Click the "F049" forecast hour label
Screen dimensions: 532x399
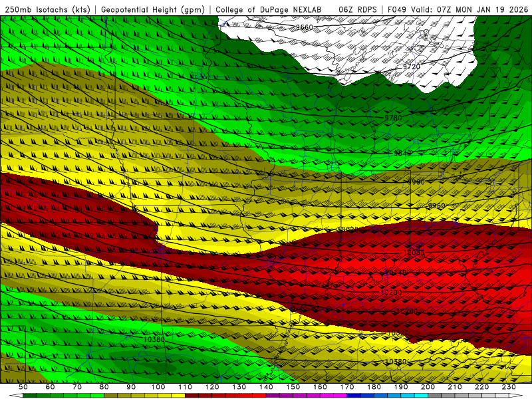(398, 9)
